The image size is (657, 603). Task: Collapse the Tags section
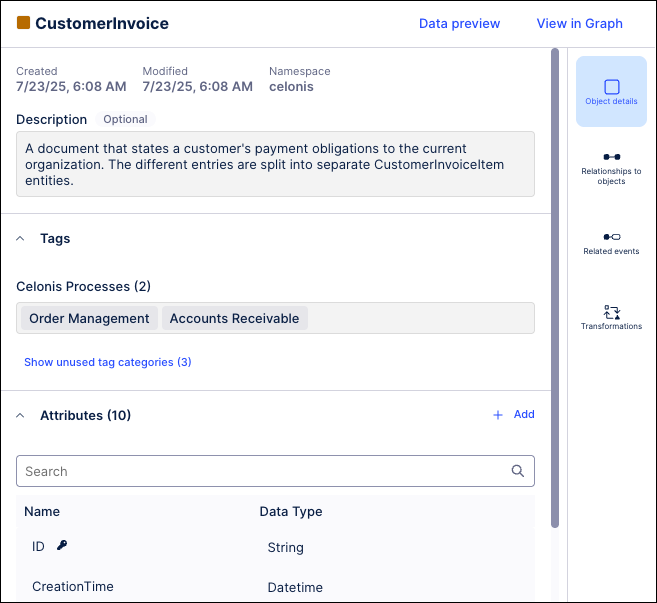coord(21,239)
